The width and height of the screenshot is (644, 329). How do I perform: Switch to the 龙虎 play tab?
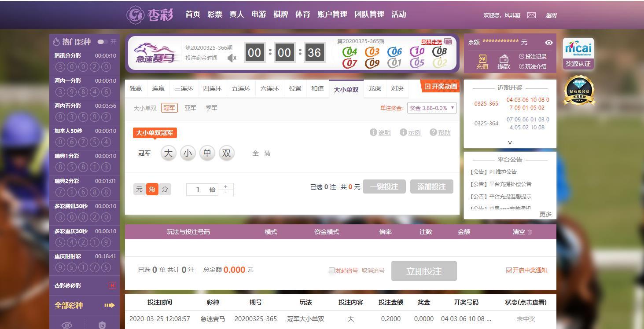pos(375,88)
